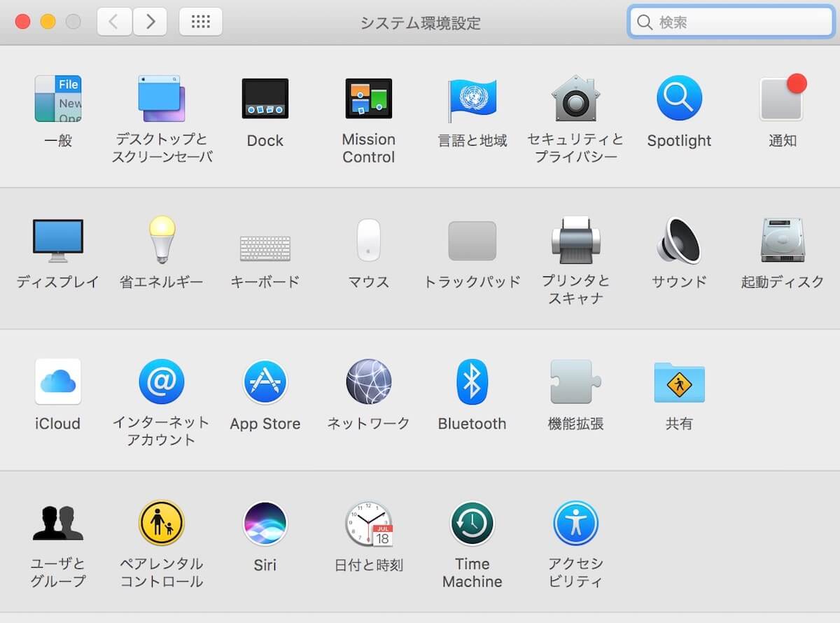This screenshot has height=623, width=840.
Task: Open 日付と時刻 clock icon
Action: point(369,523)
